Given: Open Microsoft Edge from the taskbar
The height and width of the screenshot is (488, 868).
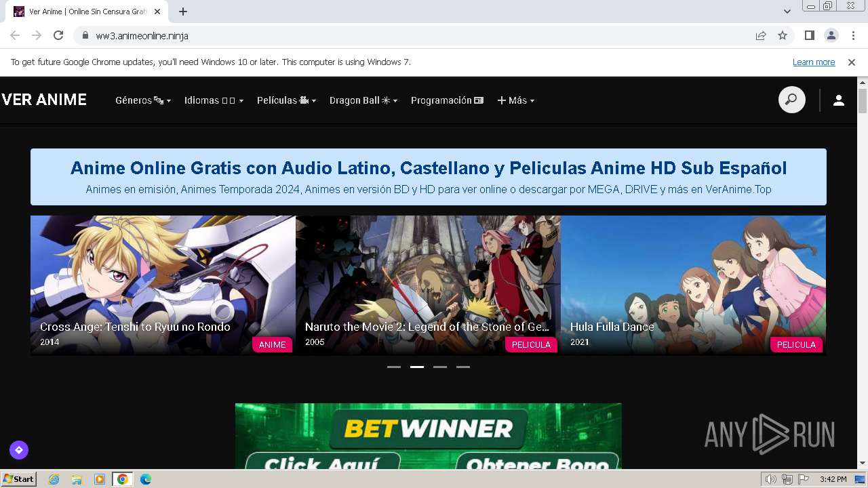Looking at the screenshot, I should tap(146, 479).
